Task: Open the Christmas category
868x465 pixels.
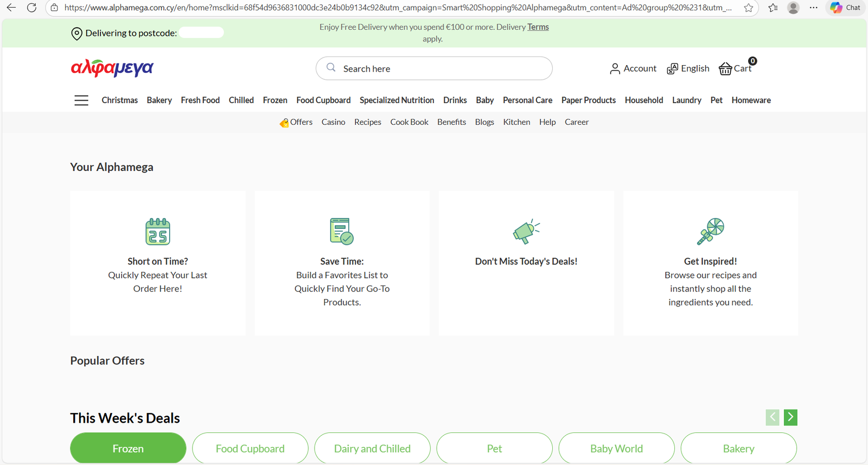Action: [x=120, y=100]
